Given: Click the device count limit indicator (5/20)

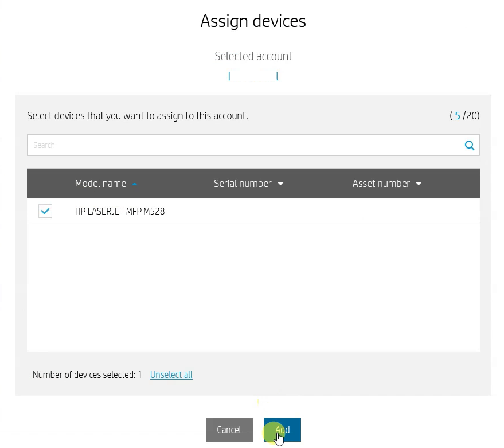Looking at the screenshot, I should click(x=466, y=116).
